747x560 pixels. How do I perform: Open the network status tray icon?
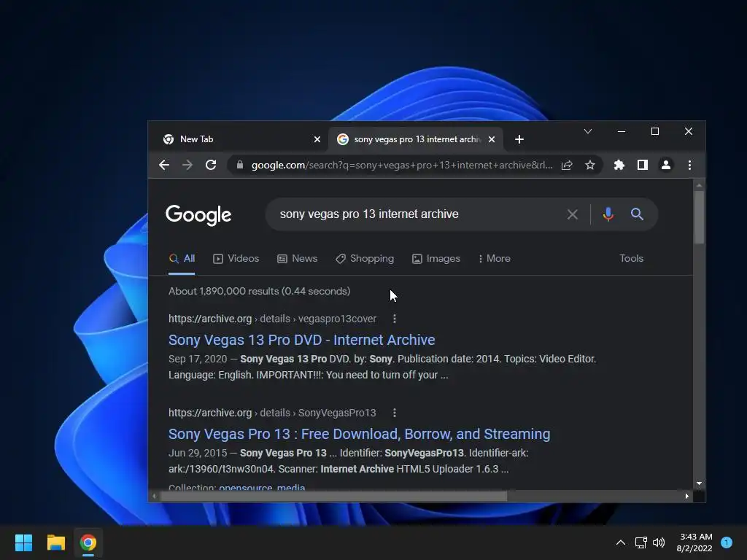tap(640, 542)
